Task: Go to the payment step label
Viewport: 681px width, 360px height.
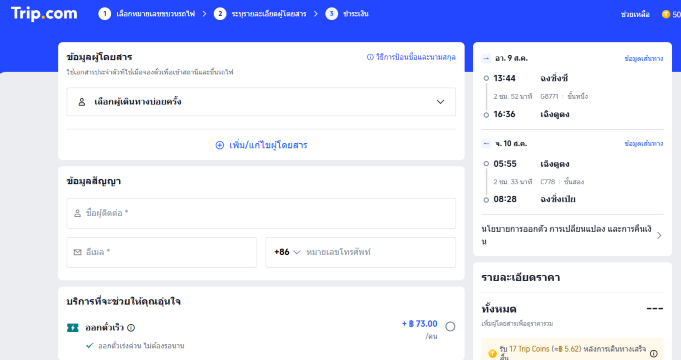Action: pos(356,14)
